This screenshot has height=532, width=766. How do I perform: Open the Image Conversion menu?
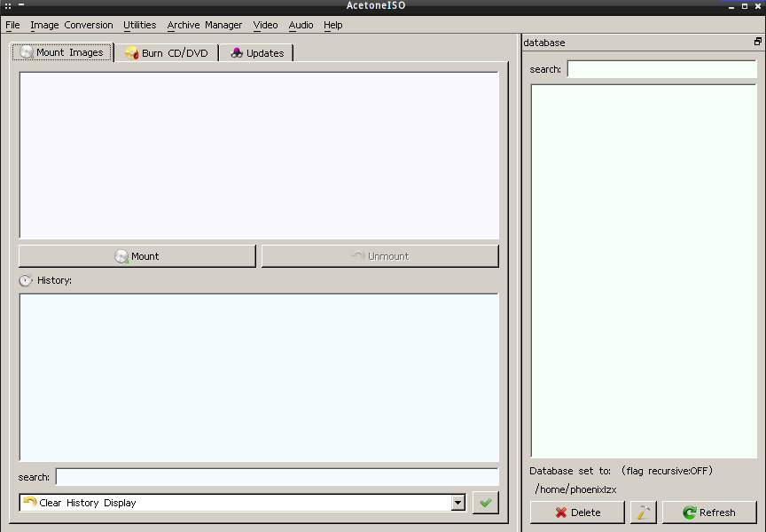pyautogui.click(x=71, y=25)
